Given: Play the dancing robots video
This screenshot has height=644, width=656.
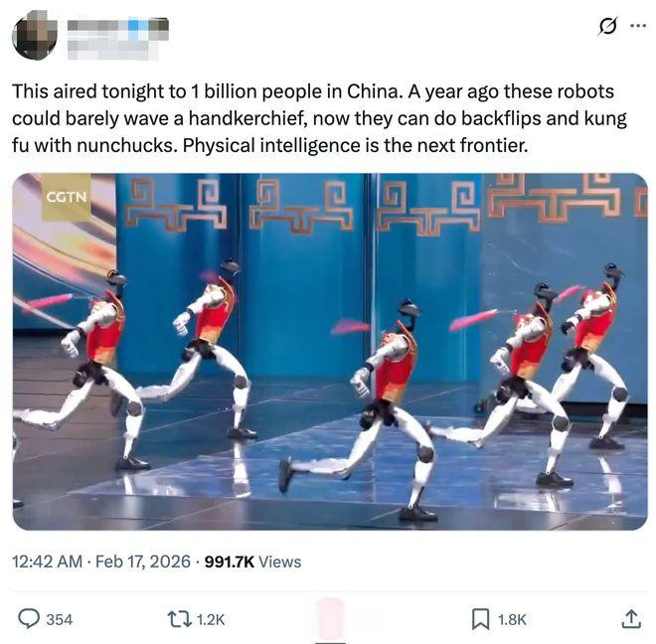Looking at the screenshot, I should coord(330,352).
